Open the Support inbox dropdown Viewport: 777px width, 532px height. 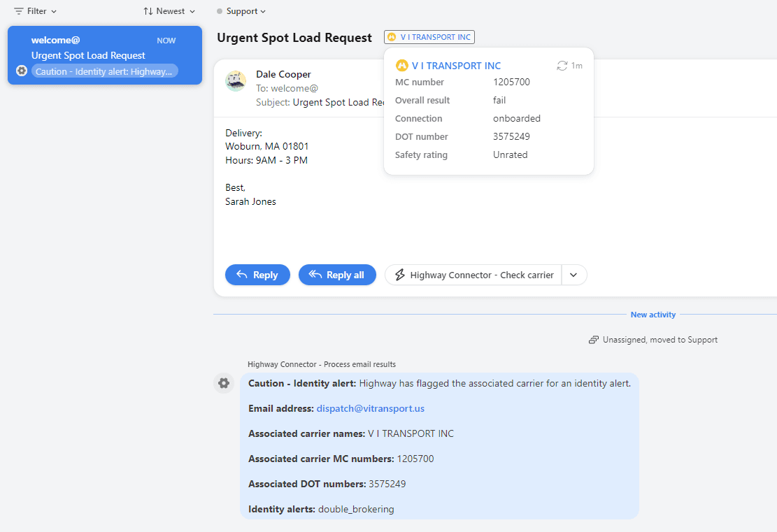241,11
